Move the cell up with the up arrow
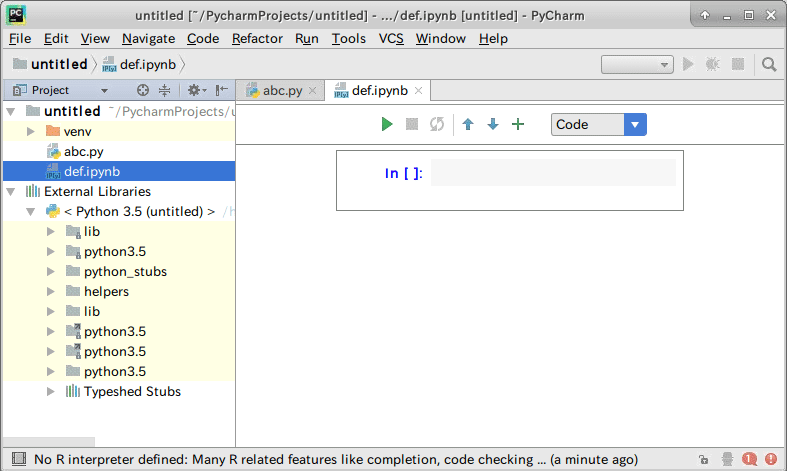 (x=468, y=124)
